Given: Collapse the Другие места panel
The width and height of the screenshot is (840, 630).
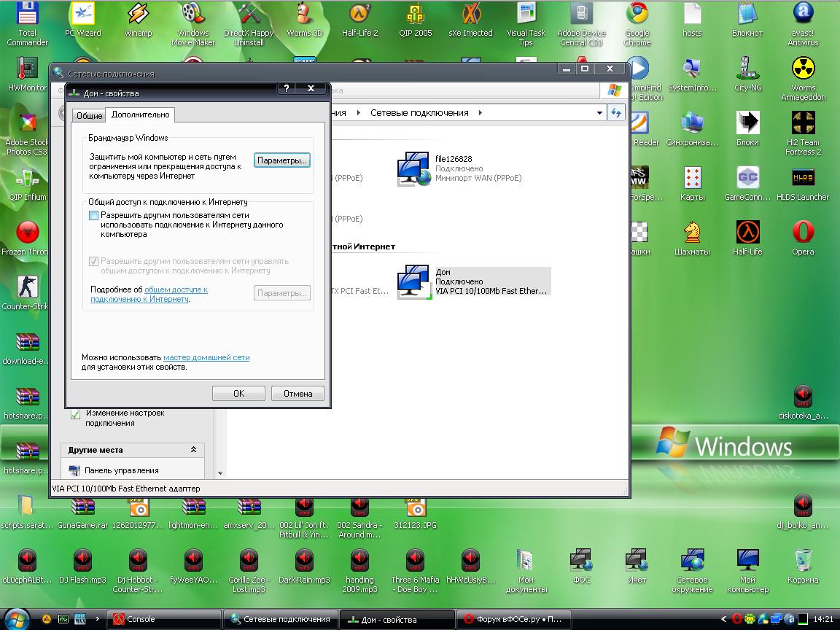Looking at the screenshot, I should click(x=193, y=450).
